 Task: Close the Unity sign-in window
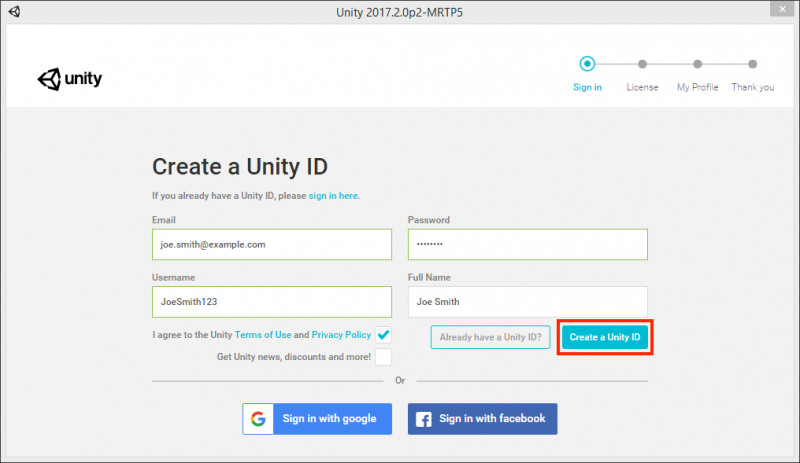click(782, 9)
